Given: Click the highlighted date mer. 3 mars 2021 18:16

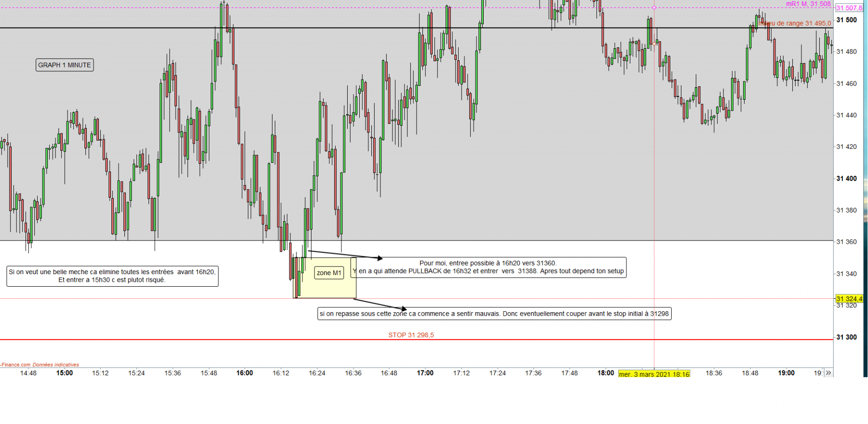Looking at the screenshot, I should (654, 374).
